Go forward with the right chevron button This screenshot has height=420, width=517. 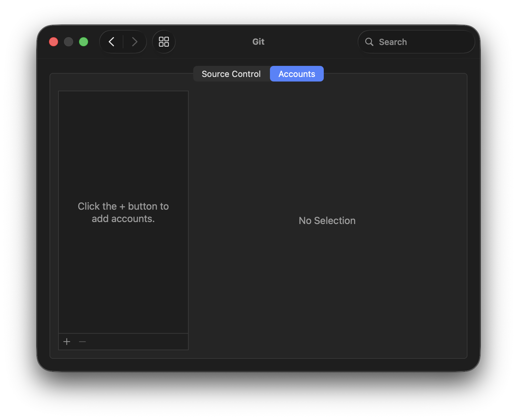pyautogui.click(x=134, y=42)
